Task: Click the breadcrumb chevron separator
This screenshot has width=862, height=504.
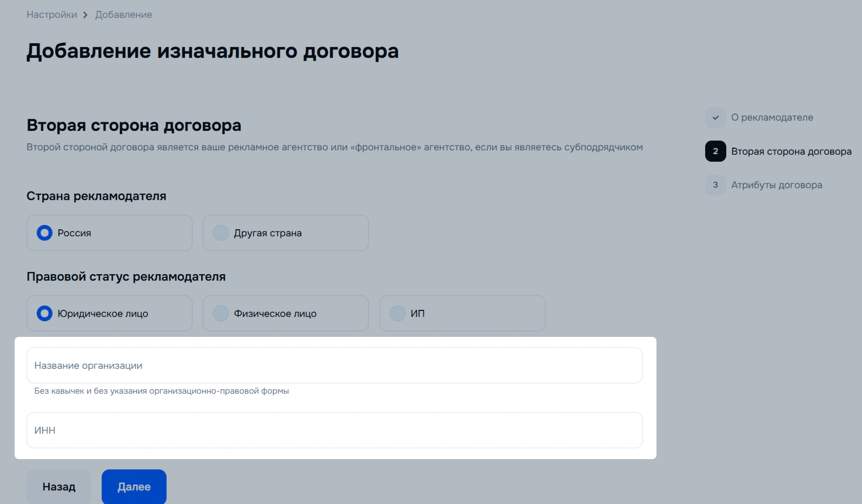Action: point(85,15)
